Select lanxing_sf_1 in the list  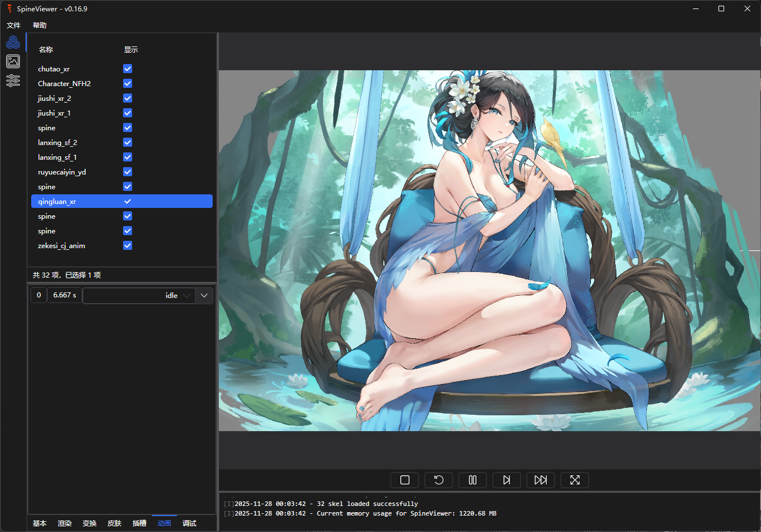[x=122, y=157]
